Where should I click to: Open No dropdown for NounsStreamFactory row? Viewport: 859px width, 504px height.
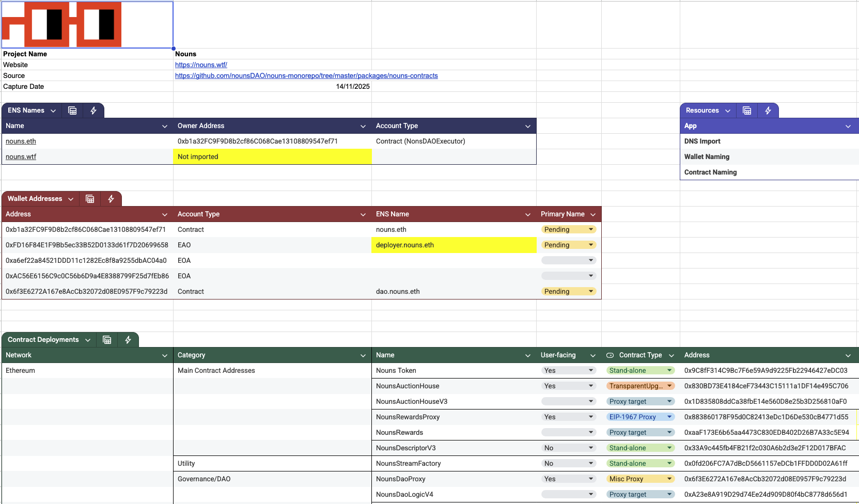coord(569,464)
